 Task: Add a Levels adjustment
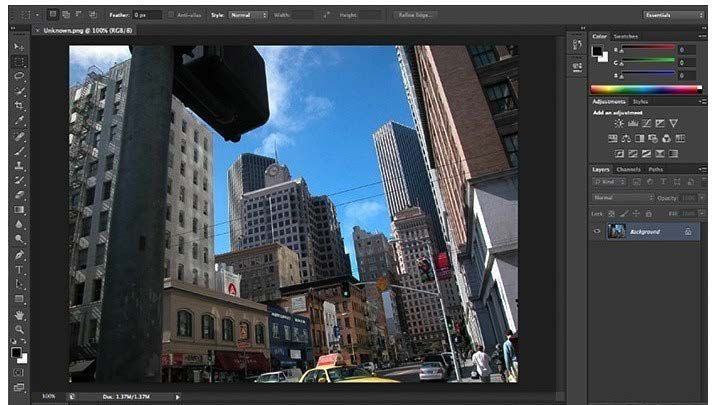pos(633,123)
